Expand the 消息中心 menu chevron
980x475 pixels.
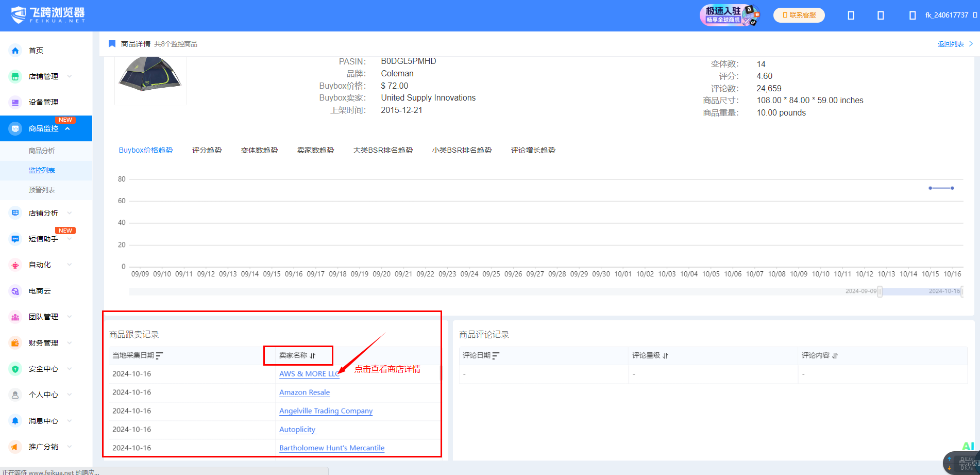tap(70, 421)
